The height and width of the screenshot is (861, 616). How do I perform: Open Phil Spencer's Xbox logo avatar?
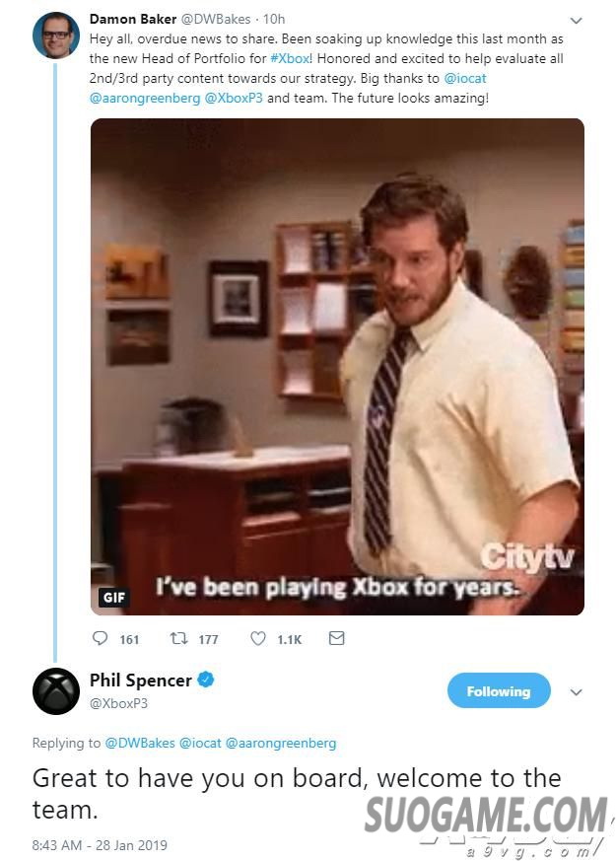point(56,690)
